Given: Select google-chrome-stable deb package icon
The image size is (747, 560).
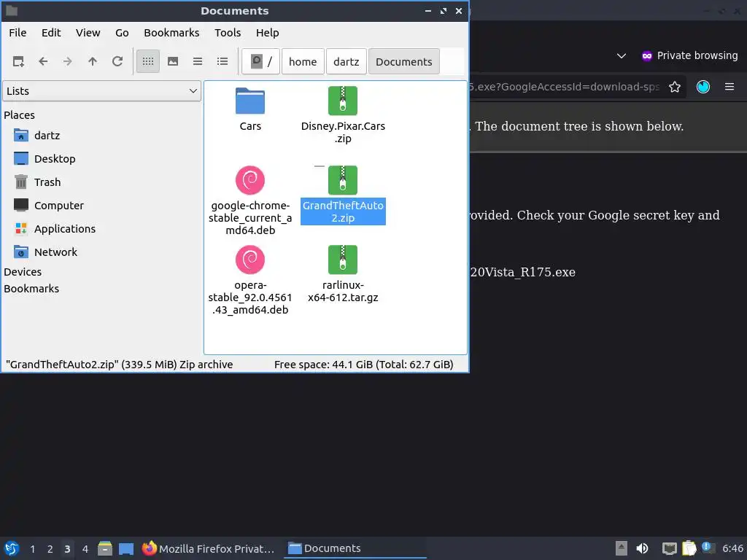Looking at the screenshot, I should coord(250,181).
